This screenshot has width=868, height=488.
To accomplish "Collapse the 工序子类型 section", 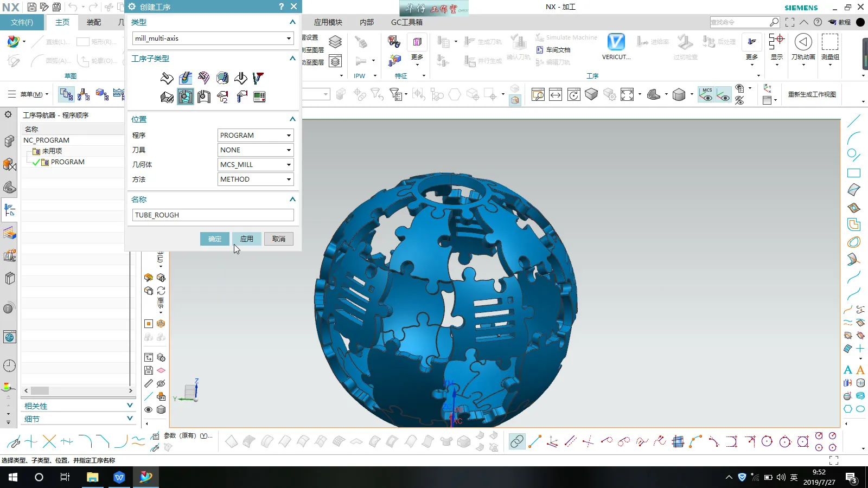I will point(292,59).
